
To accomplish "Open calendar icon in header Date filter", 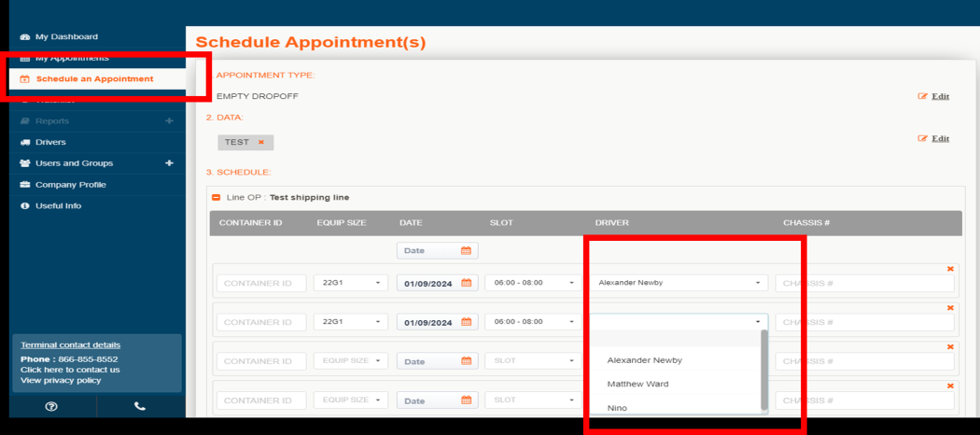I will coord(467,250).
